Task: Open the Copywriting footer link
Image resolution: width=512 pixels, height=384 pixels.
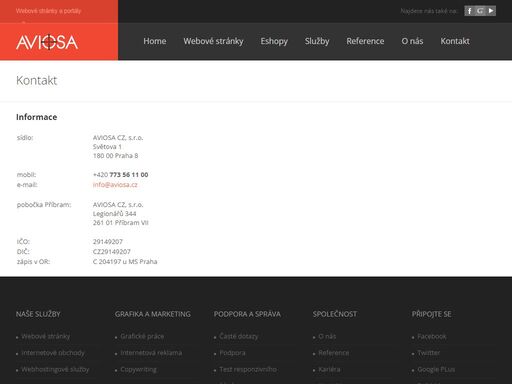Action: 138,369
